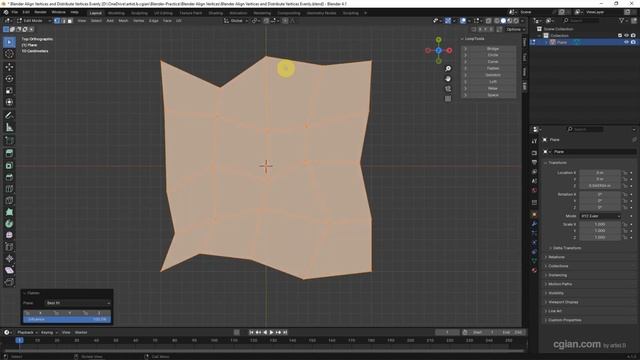Switch to the Modeling workspace tab

pyautogui.click(x=116, y=13)
